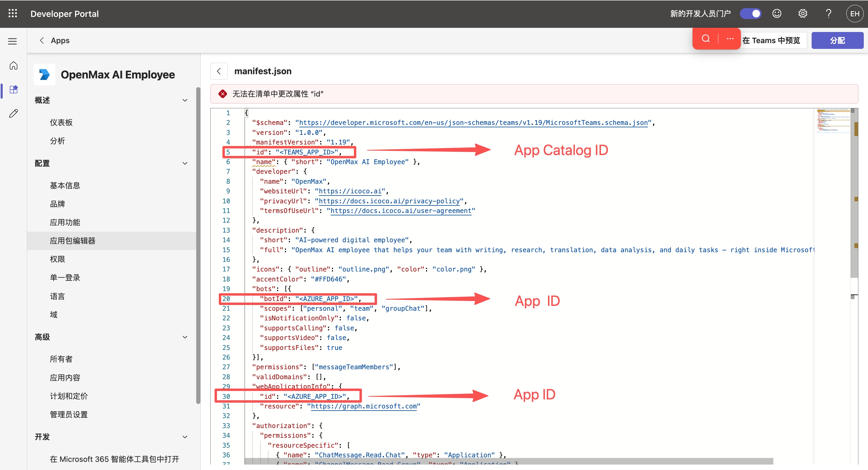This screenshot has height=470, width=868.
Task: Open the user-agreement URL link
Action: 401,211
